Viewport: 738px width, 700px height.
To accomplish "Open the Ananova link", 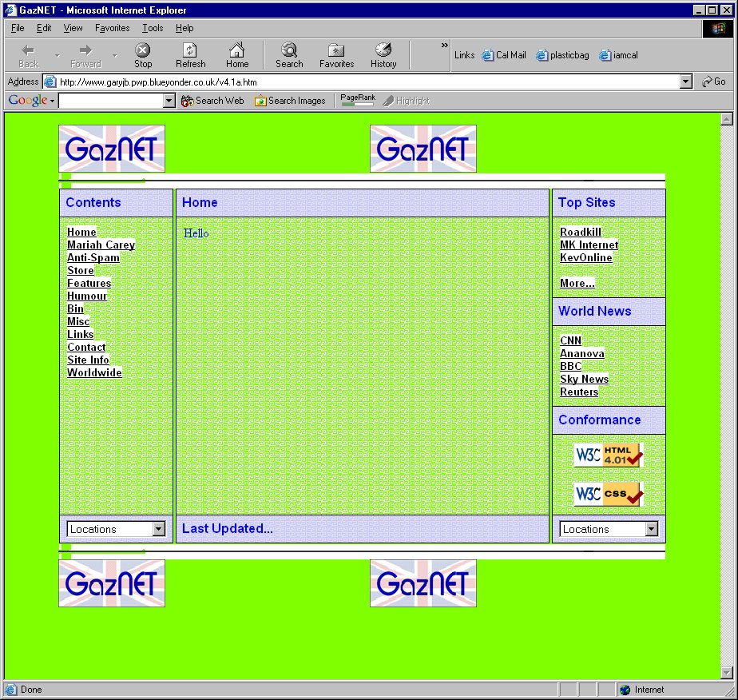I will pos(581,353).
